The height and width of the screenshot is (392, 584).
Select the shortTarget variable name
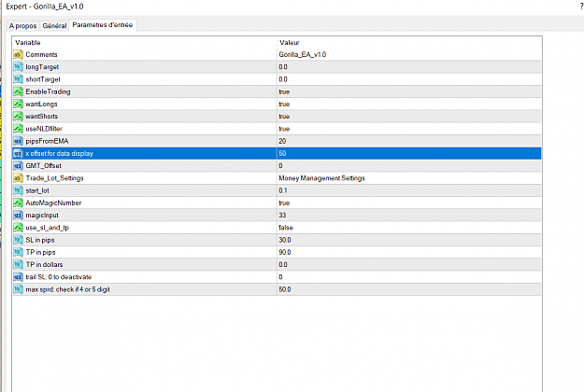click(43, 79)
